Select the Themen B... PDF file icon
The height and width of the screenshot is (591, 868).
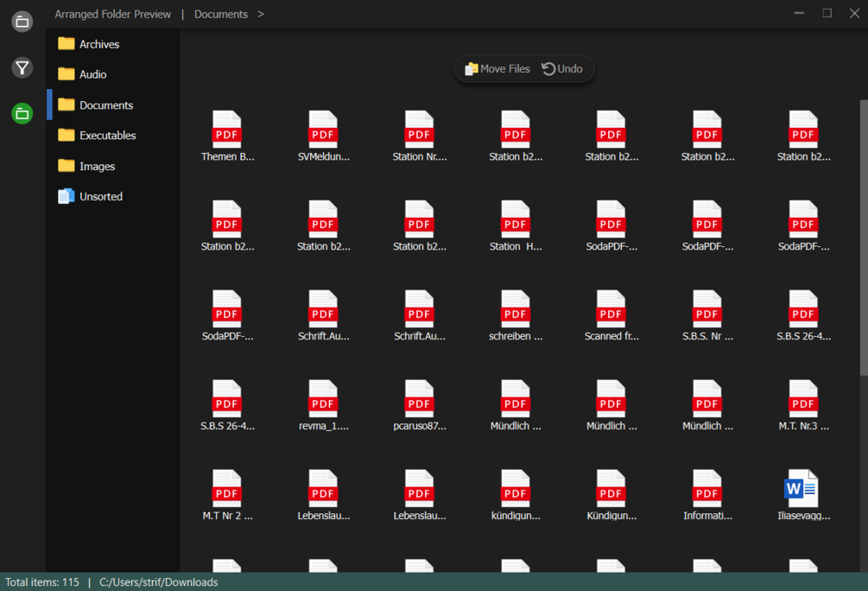coord(227,130)
